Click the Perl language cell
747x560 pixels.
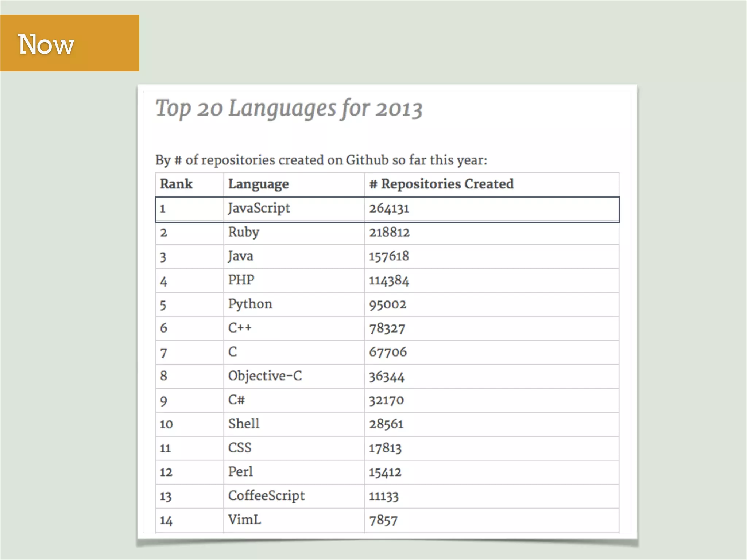tap(240, 472)
